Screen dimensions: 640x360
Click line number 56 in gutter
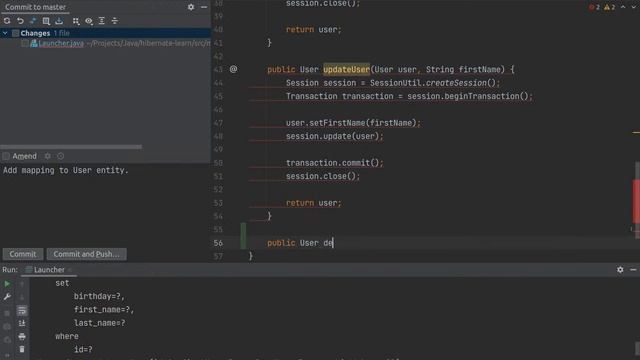(218, 243)
